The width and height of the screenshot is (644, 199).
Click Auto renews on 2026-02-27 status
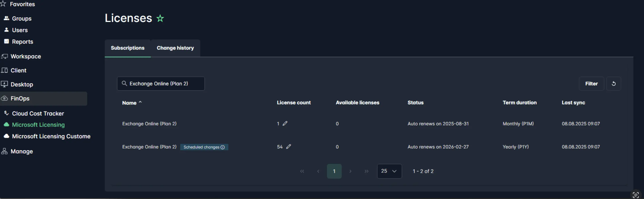pos(438,147)
